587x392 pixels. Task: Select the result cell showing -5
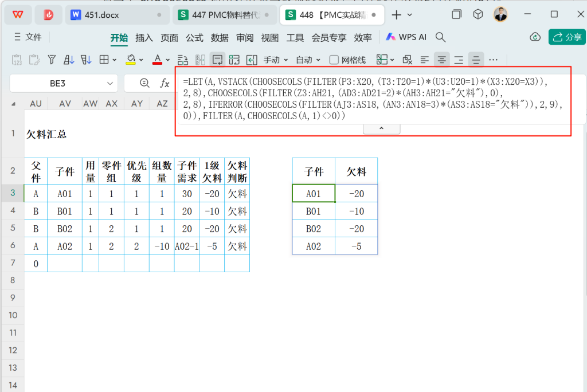click(x=357, y=246)
